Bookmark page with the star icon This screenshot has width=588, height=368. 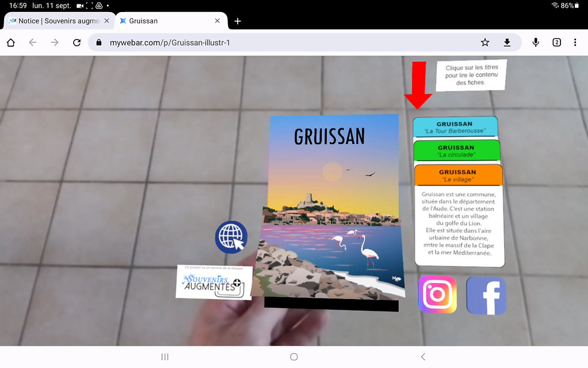(x=485, y=43)
